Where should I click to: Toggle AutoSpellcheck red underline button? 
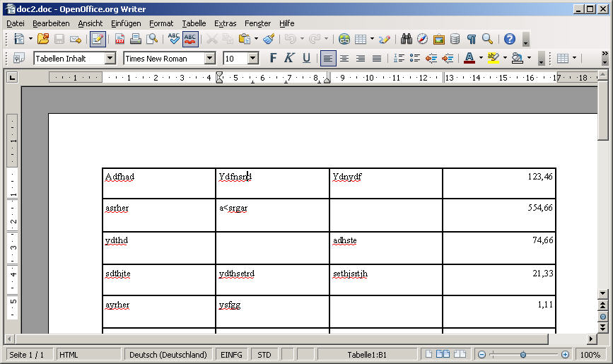[x=190, y=39]
